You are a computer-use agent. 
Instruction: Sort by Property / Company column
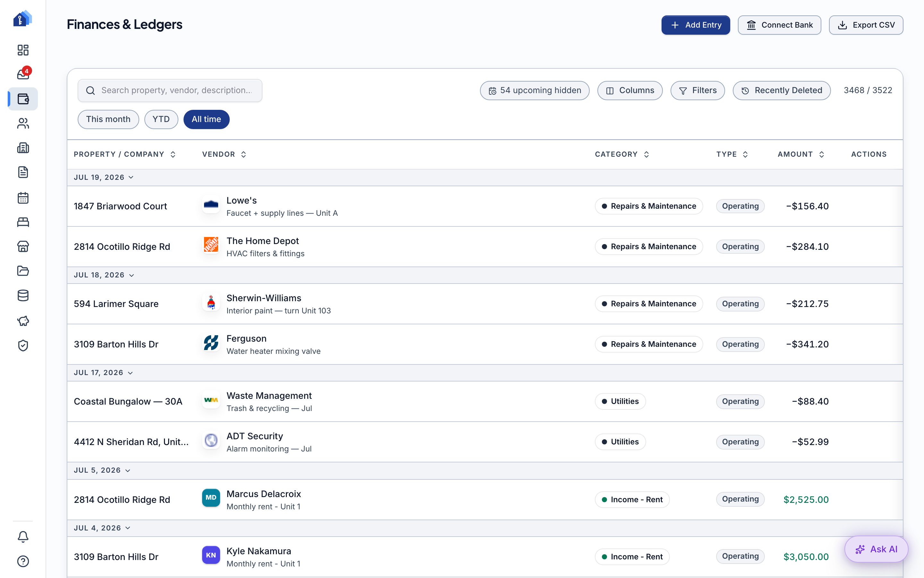(x=124, y=154)
